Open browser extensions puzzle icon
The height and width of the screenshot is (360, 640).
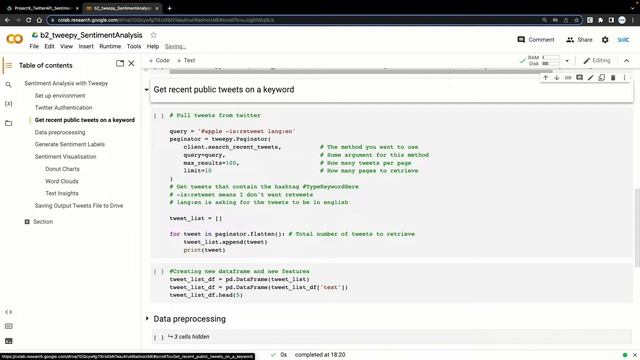tap(600, 20)
